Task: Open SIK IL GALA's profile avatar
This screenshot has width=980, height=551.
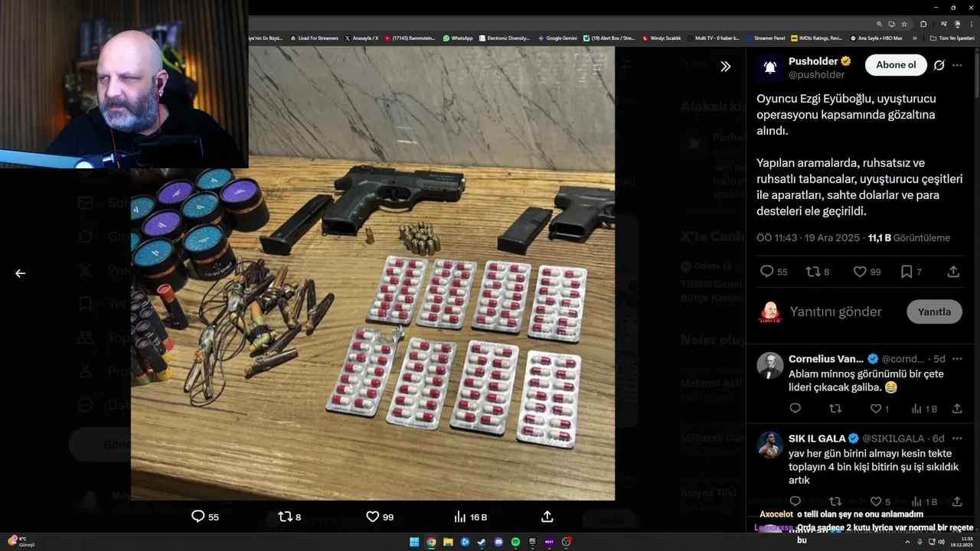Action: [x=770, y=445]
